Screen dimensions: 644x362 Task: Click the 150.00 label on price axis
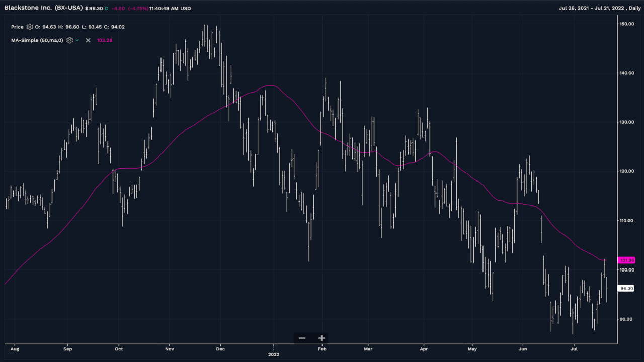point(626,24)
